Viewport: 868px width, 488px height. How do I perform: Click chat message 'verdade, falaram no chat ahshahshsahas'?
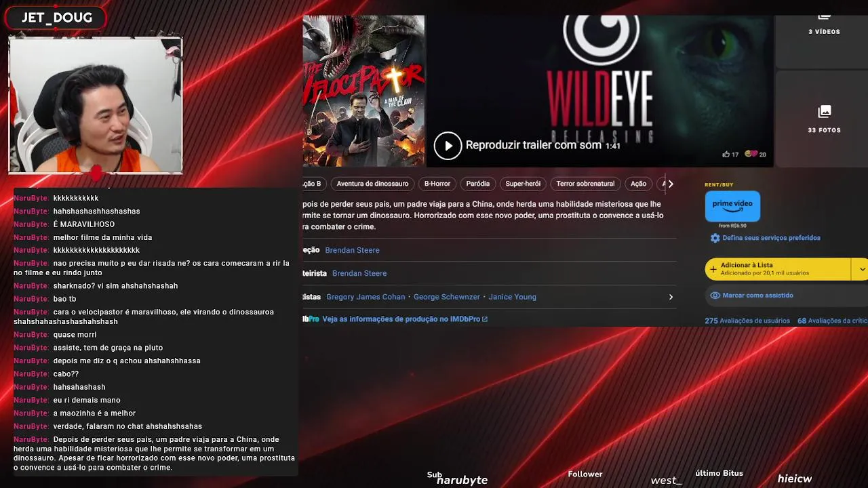pos(127,426)
